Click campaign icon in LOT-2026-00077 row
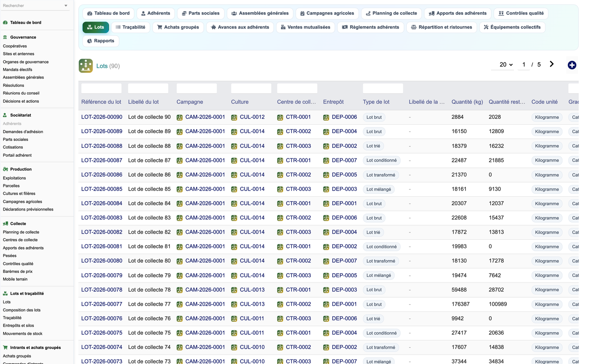Viewport: 589px width, 364px height. coord(179,304)
